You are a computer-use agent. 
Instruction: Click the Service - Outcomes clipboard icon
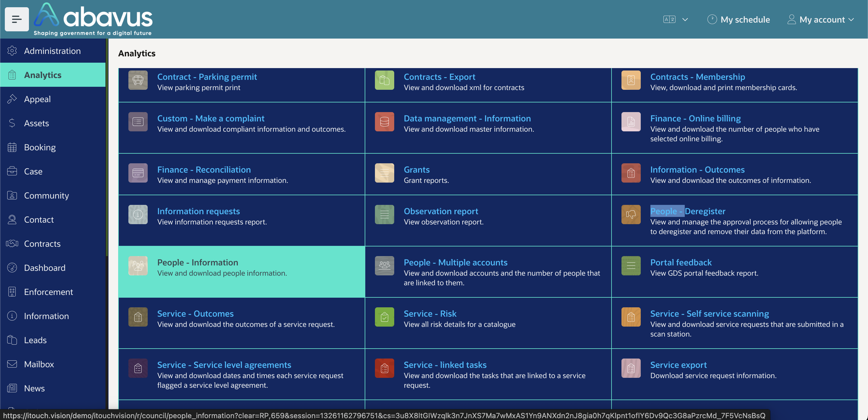click(138, 317)
